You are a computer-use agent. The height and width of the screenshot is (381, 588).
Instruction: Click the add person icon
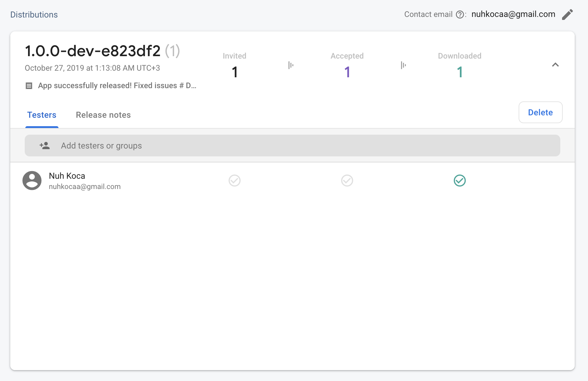(45, 146)
